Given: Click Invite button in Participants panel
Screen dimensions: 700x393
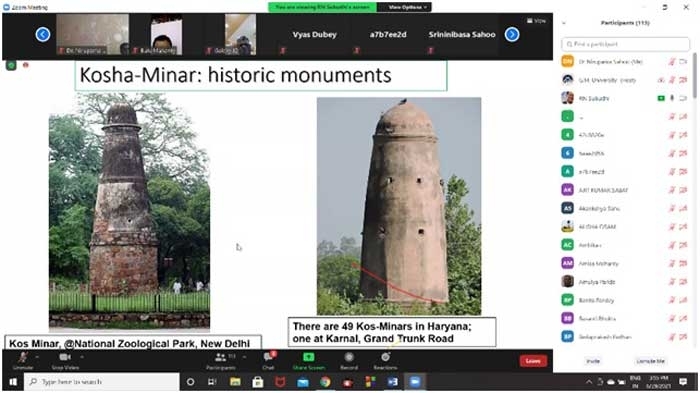Looking at the screenshot, I should pos(593,361).
